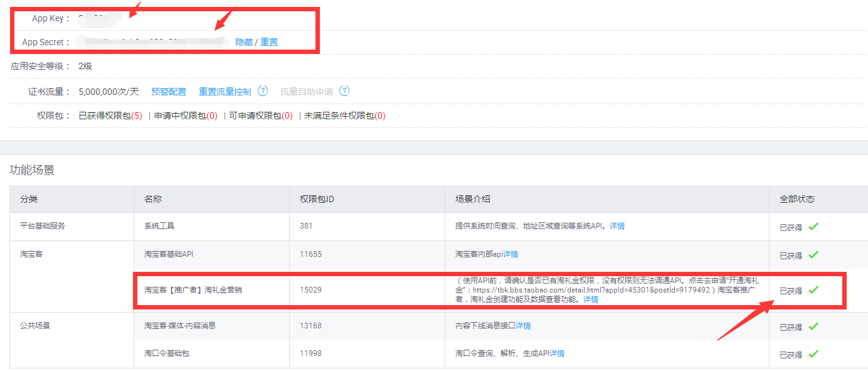Screen dimensions: 868x371
Task: Click help icon beside 重置流量控制
Action: 263,91
